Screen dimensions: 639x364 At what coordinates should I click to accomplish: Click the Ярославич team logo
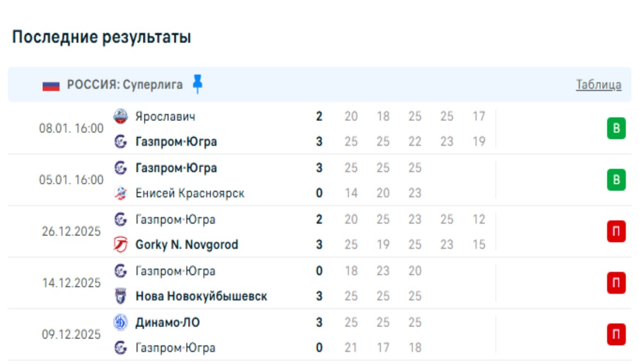(x=121, y=116)
